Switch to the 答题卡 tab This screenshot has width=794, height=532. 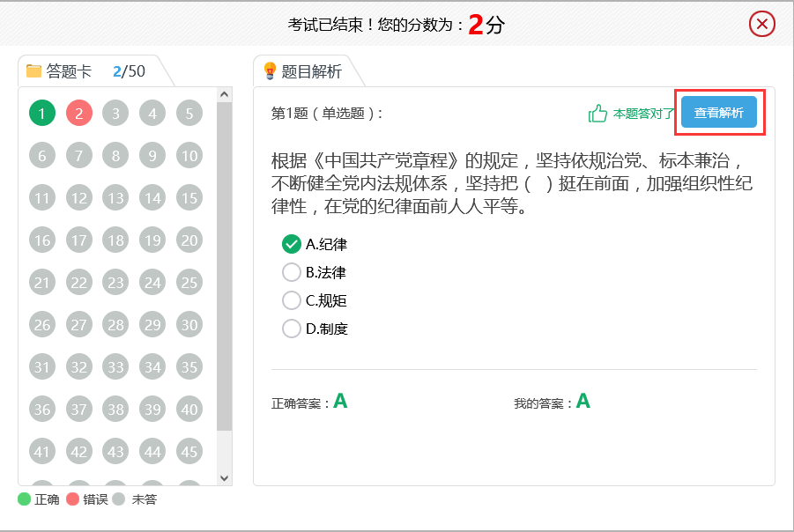point(86,71)
